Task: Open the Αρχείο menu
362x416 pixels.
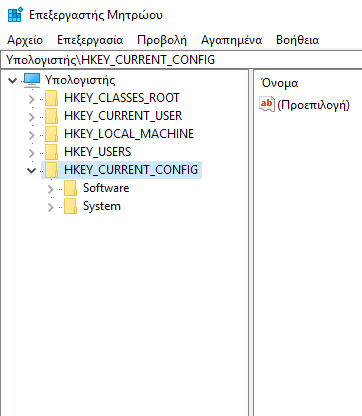Action: tap(25, 40)
